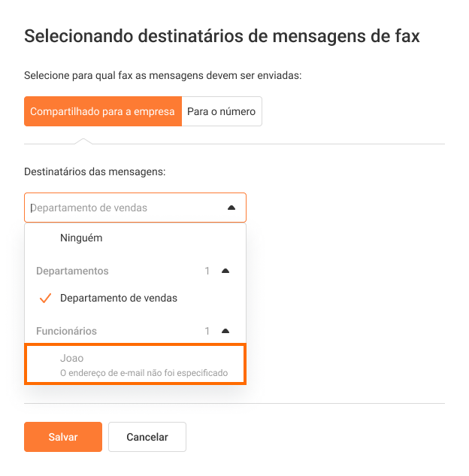
Task: Click the 'Destinatários das mensagens:' label
Action: tap(95, 171)
